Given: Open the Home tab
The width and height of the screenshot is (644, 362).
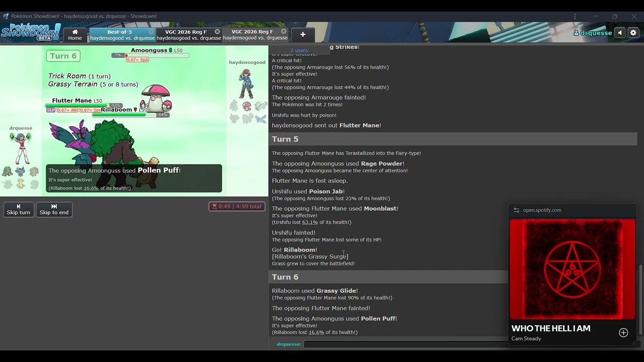Looking at the screenshot, I should [x=75, y=35].
